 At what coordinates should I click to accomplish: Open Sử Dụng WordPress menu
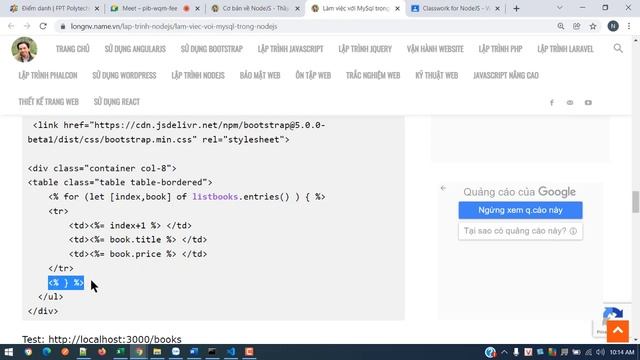(124, 76)
